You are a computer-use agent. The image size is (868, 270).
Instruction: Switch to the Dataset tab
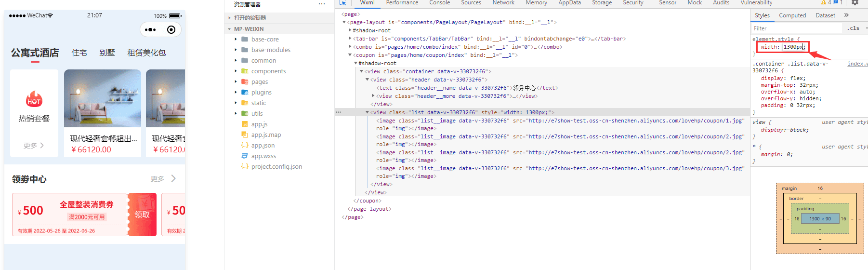click(x=825, y=15)
